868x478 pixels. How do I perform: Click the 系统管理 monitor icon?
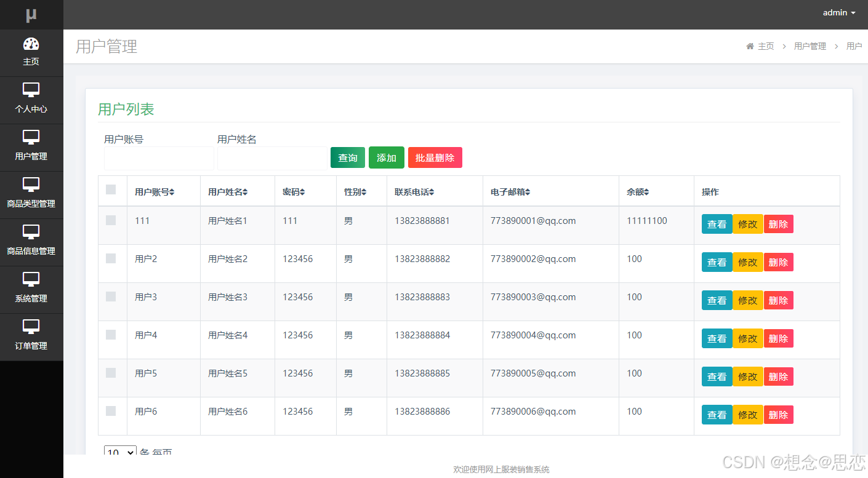pos(31,280)
